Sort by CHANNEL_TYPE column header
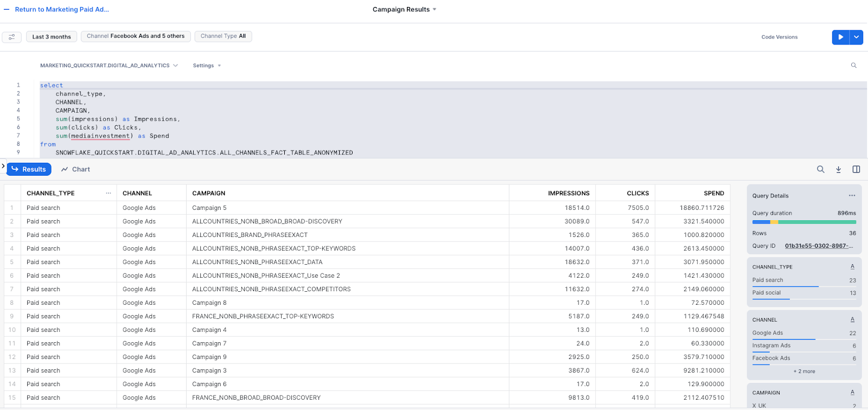The width and height of the screenshot is (868, 410). [x=50, y=193]
